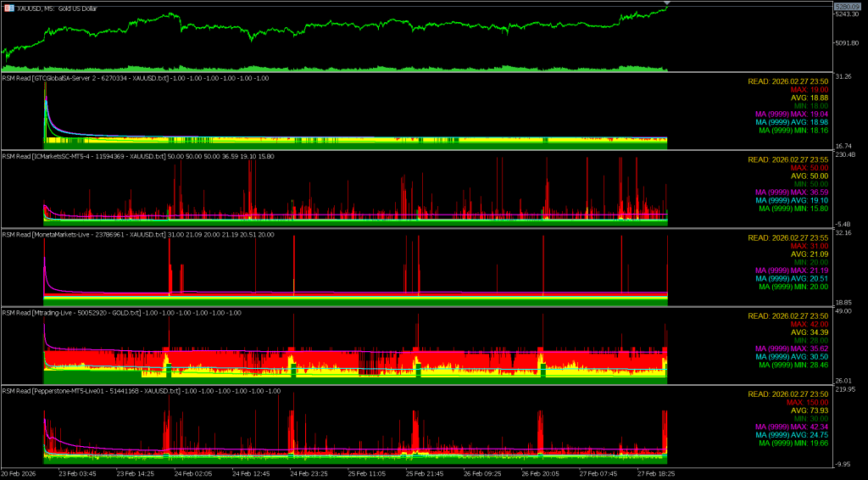Click the chart shift triangle marker

(x=667, y=5)
